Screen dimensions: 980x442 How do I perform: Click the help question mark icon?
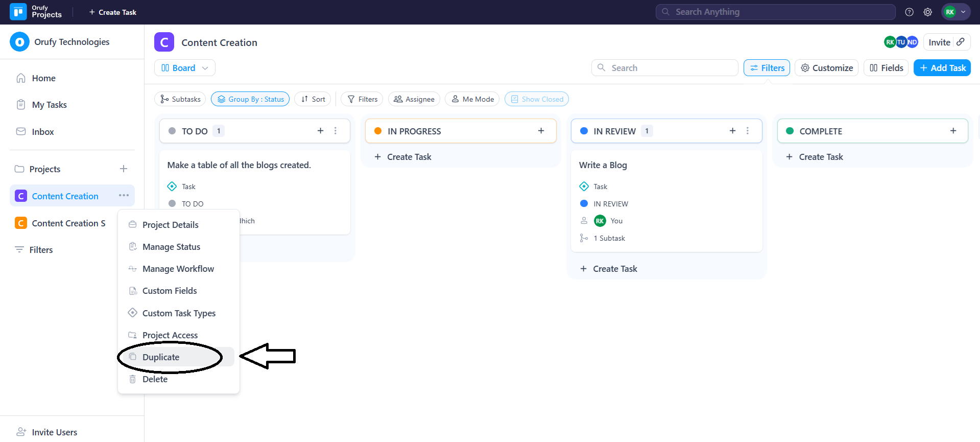[909, 12]
